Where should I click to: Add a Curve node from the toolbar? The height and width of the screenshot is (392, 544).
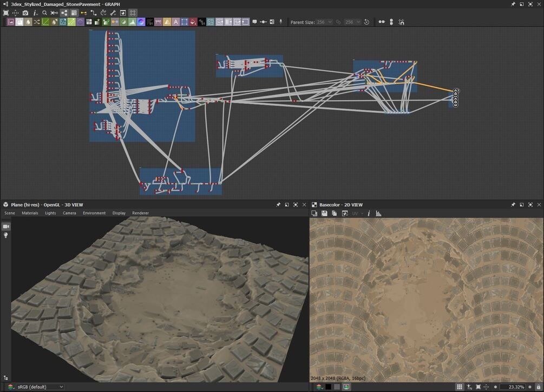click(x=45, y=22)
